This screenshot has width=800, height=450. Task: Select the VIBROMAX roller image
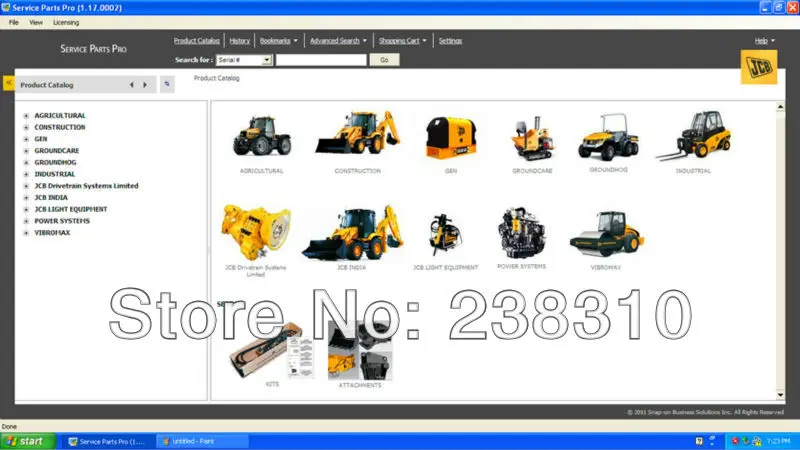[606, 235]
